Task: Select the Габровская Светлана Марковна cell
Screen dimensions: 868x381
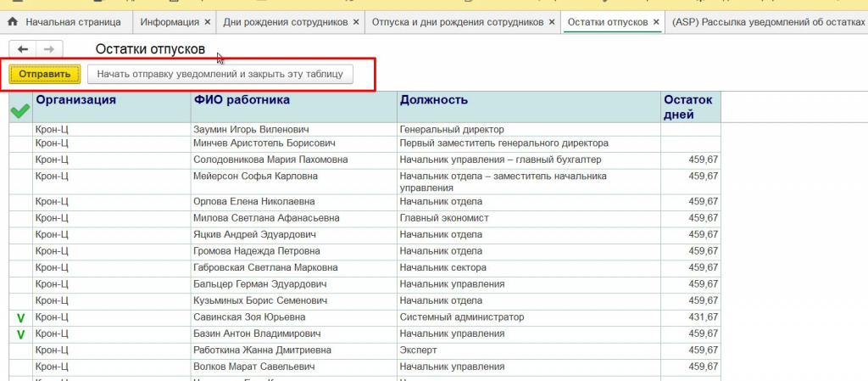Action: coord(294,268)
